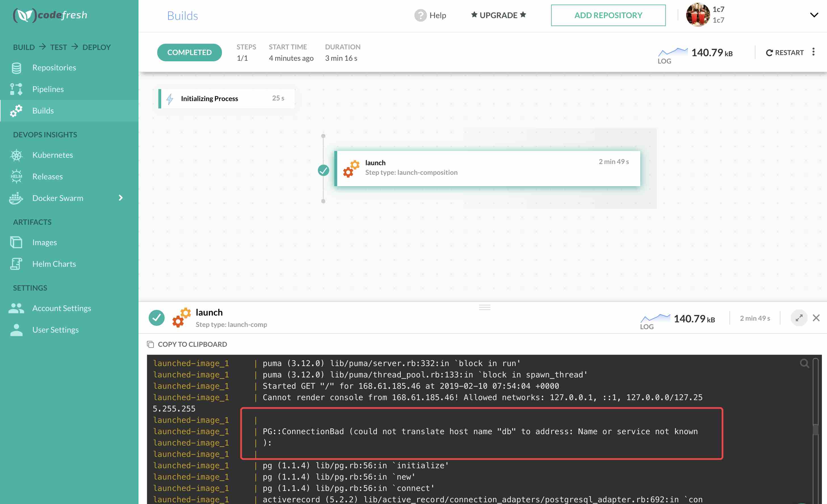Open the Kubernetes dashboard icon
This screenshot has height=504, width=827.
coord(16,155)
